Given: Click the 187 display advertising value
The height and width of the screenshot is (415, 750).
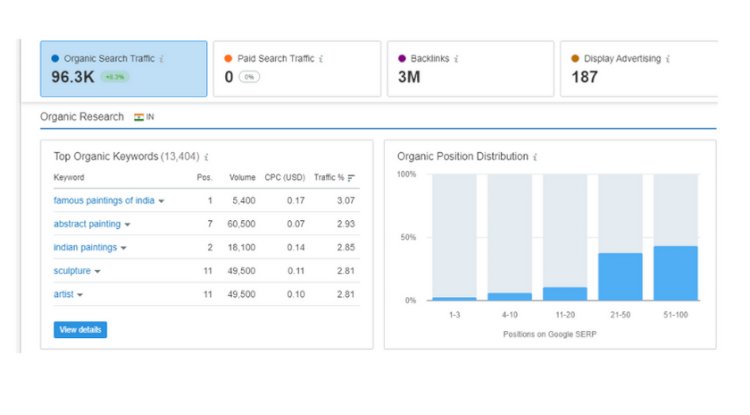Looking at the screenshot, I should 585,77.
